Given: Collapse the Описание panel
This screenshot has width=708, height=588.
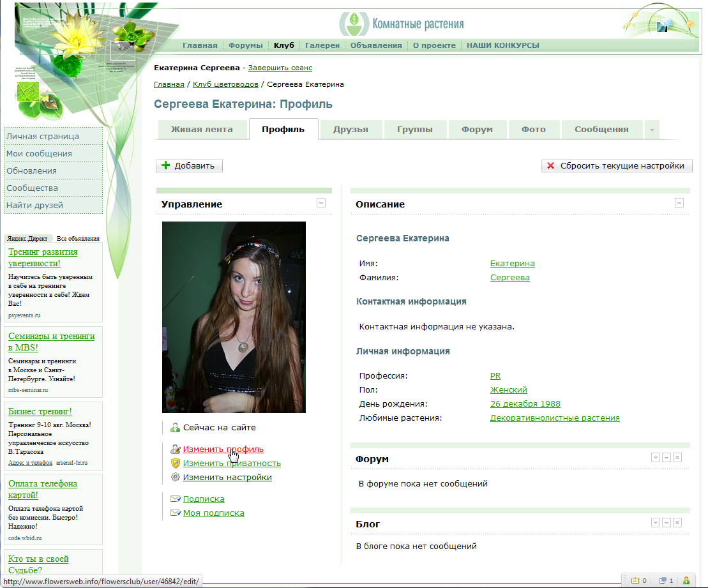Looking at the screenshot, I should [x=679, y=203].
